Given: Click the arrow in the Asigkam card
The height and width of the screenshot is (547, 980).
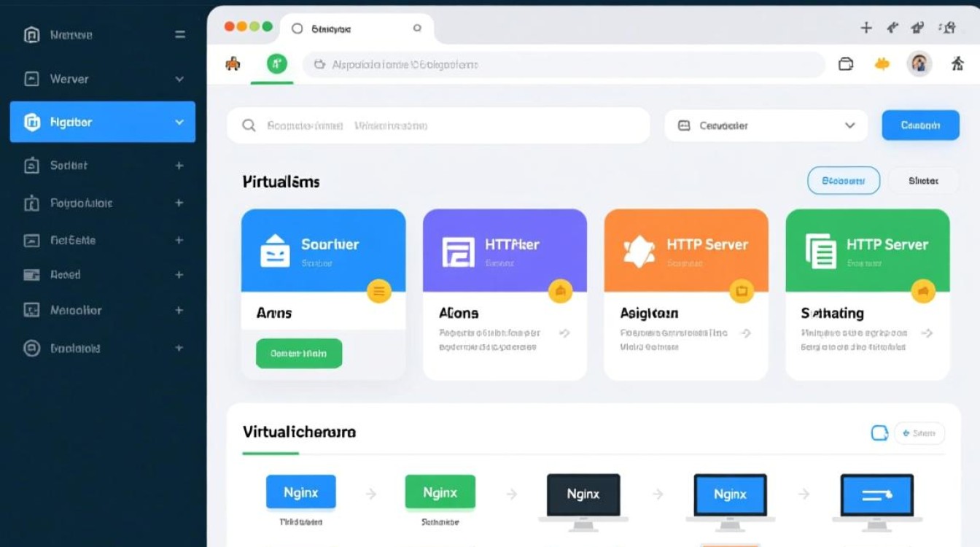Looking at the screenshot, I should [x=744, y=333].
